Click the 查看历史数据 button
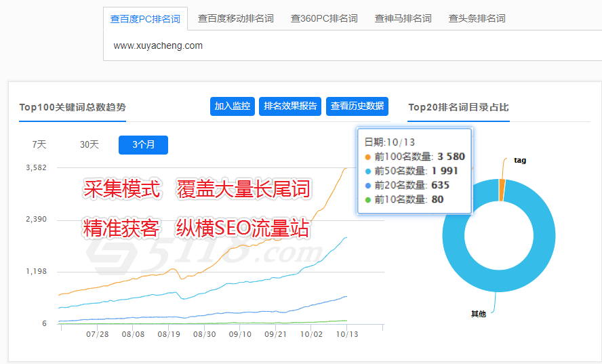The image size is (602, 364). pos(357,106)
